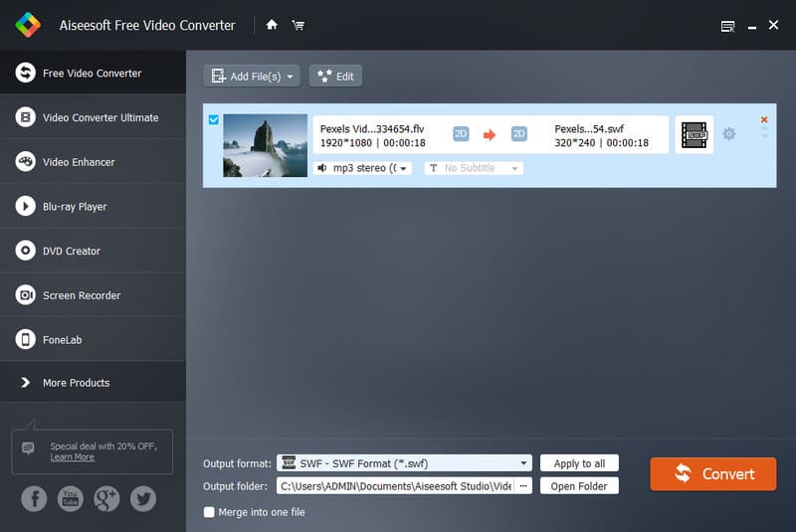
Task: Open the shopping cart icon
Action: (298, 25)
